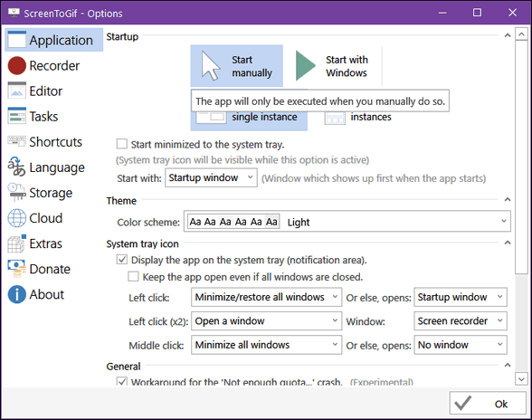Toggle the 'Not enough quota' workaround checkbox
This screenshot has width=532, height=420.
[122, 382]
